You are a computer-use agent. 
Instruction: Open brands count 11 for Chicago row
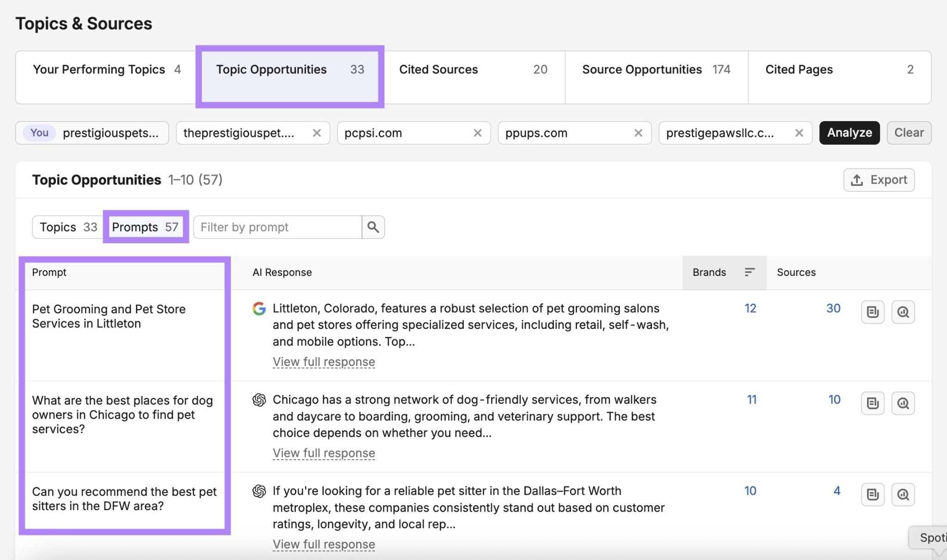(x=752, y=400)
